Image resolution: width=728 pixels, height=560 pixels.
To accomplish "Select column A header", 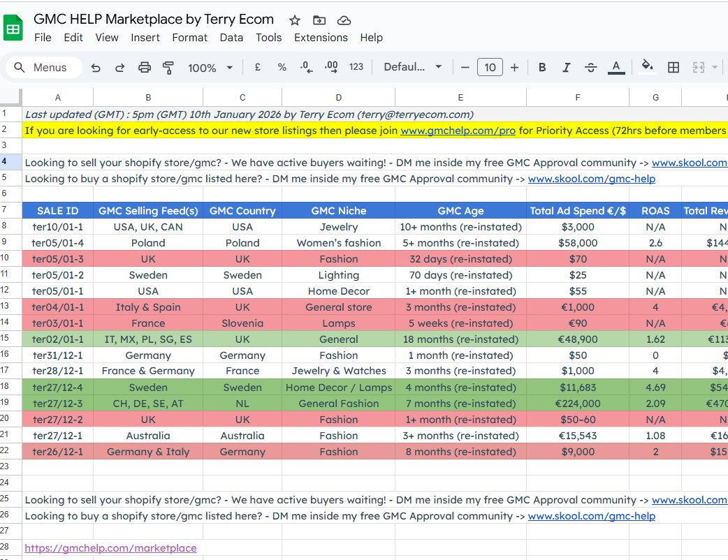I will tap(57, 98).
